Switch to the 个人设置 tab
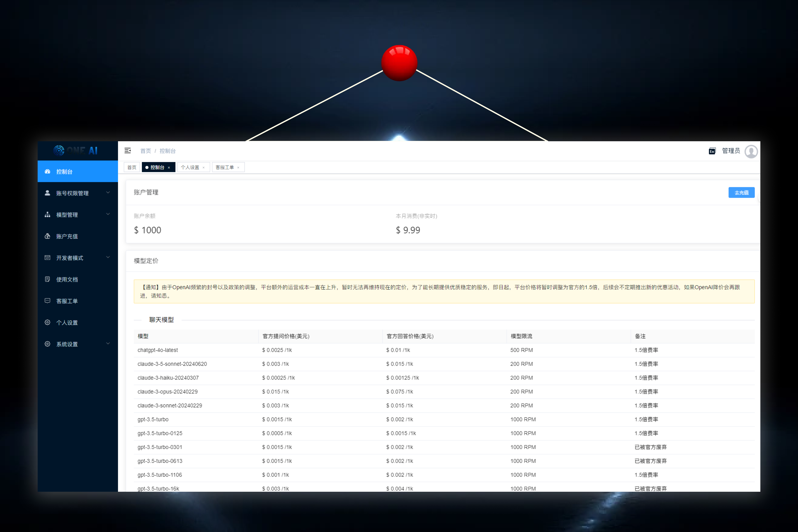 (x=190, y=167)
